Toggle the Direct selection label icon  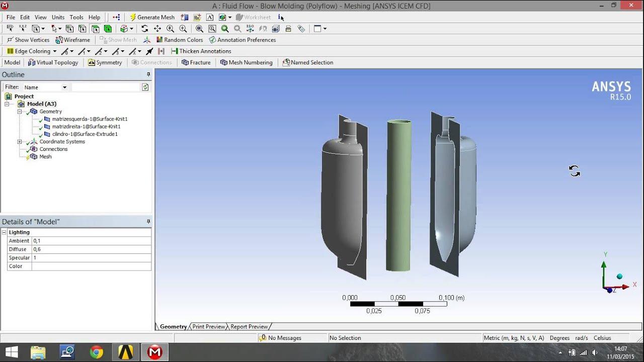pos(10,29)
